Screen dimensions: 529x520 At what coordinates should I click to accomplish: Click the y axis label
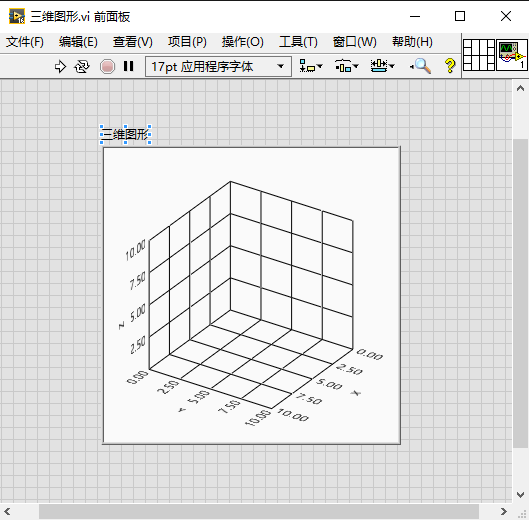(182, 410)
